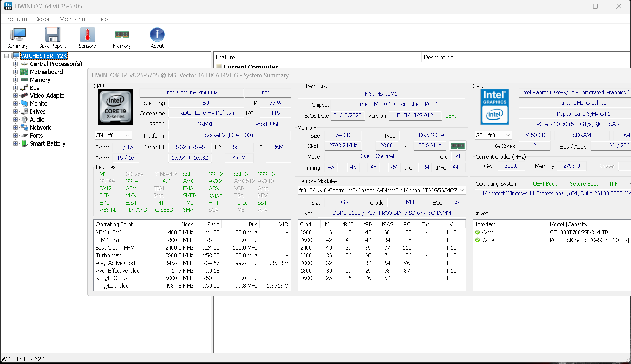
Task: Open the Help menu
Action: tap(102, 19)
